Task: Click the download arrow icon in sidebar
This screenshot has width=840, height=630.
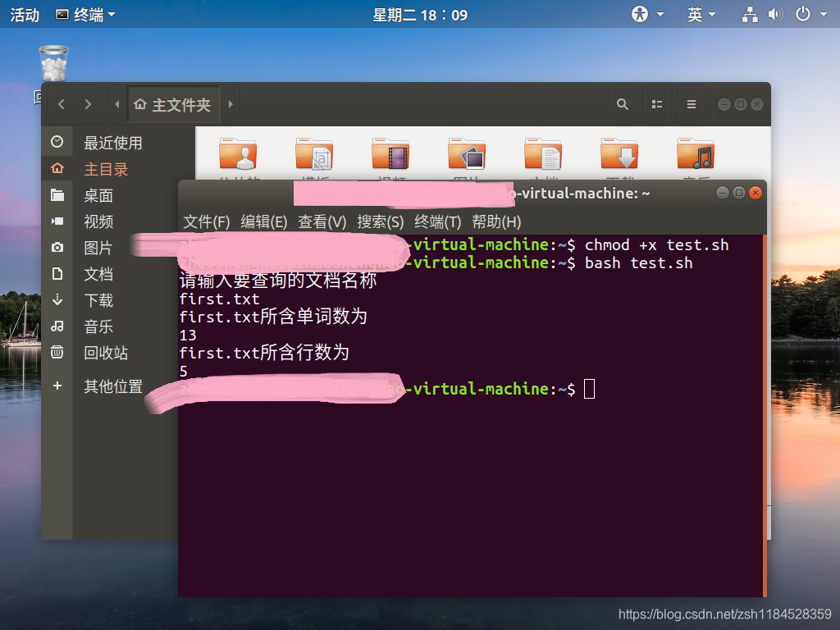Action: tap(57, 300)
